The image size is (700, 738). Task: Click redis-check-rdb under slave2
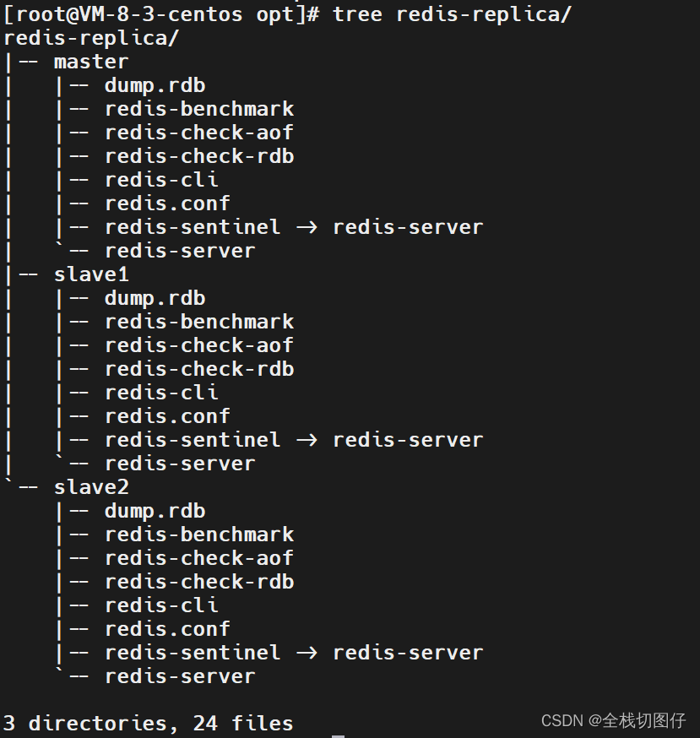(199, 583)
